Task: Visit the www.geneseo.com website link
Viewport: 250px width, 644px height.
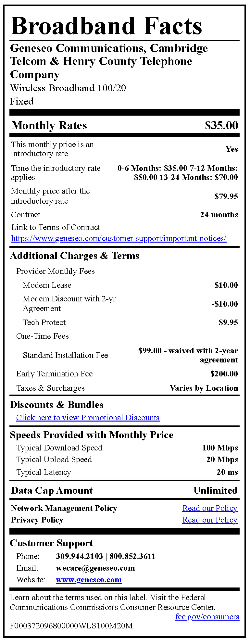Action: tap(89, 580)
